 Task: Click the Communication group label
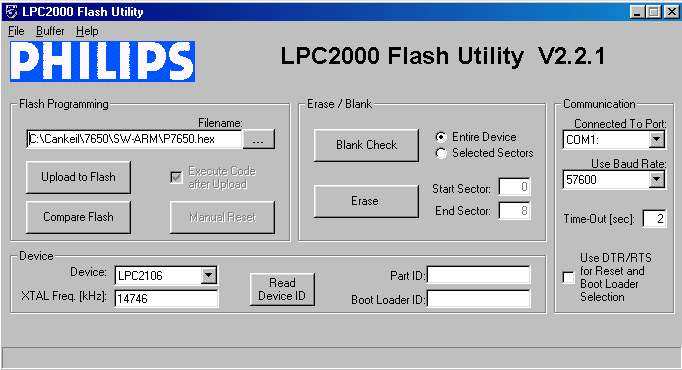599,104
